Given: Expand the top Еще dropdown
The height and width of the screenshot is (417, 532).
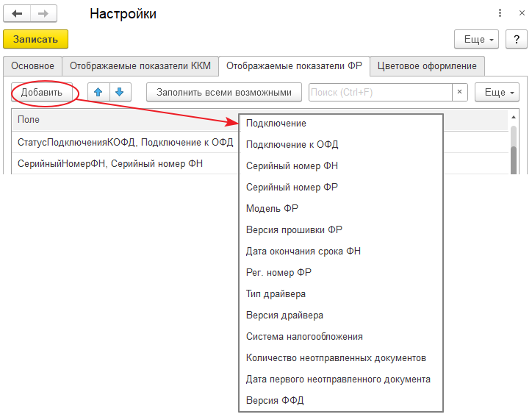Looking at the screenshot, I should [x=477, y=38].
